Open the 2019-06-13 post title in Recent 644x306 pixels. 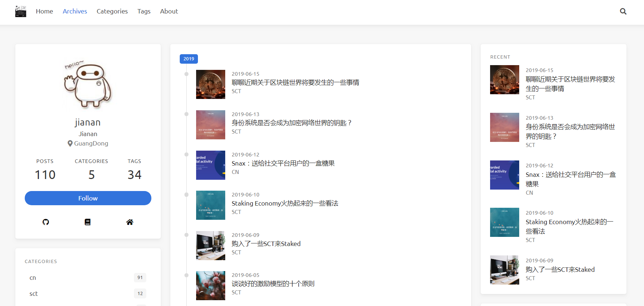570,131
